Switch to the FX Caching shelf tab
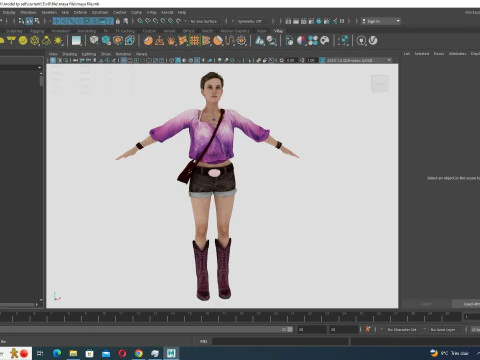The width and height of the screenshot is (480, 360). [x=125, y=31]
